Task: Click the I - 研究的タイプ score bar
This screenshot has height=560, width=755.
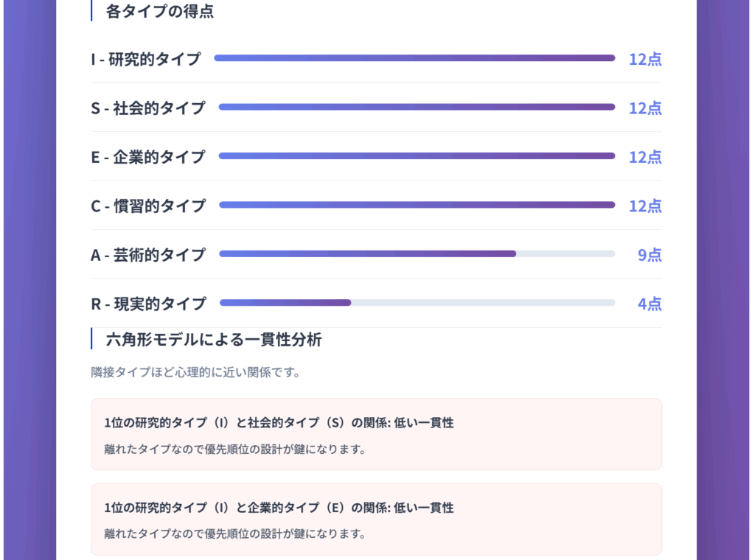Action: (414, 58)
